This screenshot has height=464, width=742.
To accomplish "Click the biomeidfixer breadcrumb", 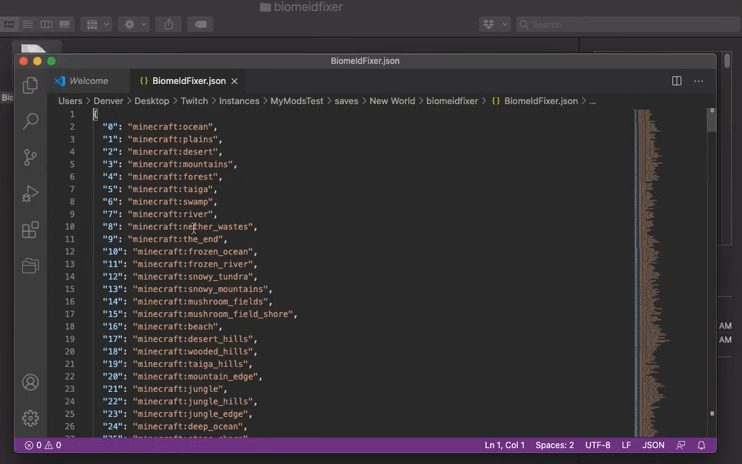I will pyautogui.click(x=452, y=101).
